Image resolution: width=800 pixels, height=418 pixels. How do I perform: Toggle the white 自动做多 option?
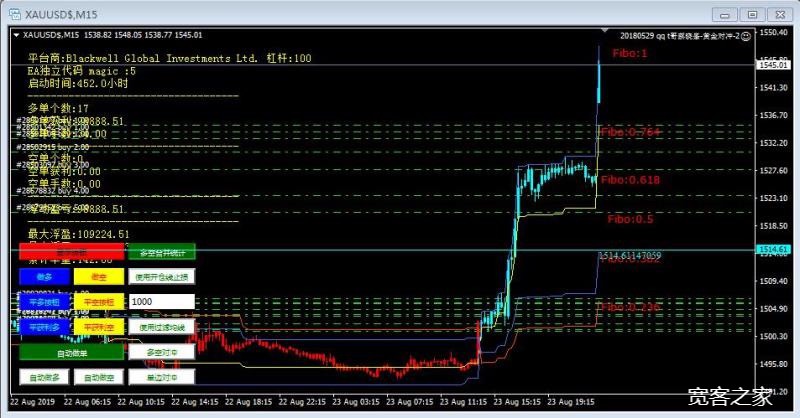44,377
